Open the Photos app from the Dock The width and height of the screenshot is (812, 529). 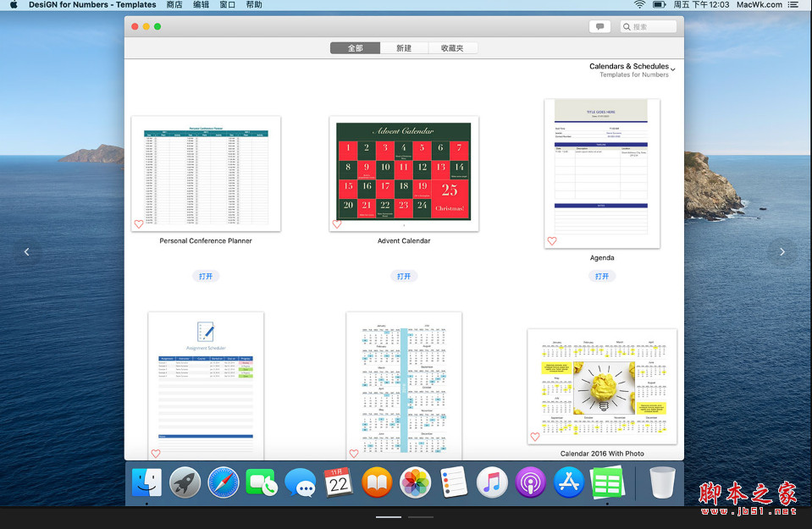(x=416, y=482)
